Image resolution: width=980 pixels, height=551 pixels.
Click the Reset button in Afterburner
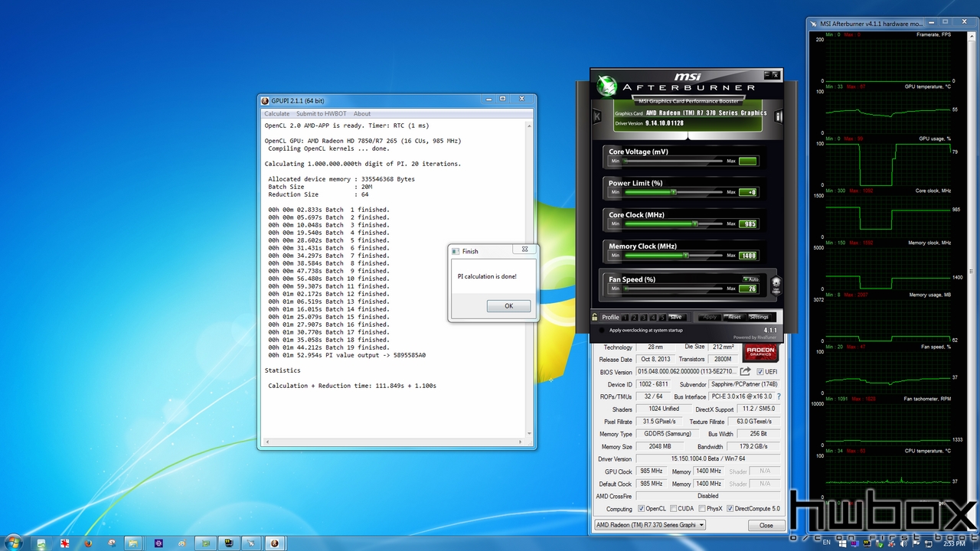734,317
